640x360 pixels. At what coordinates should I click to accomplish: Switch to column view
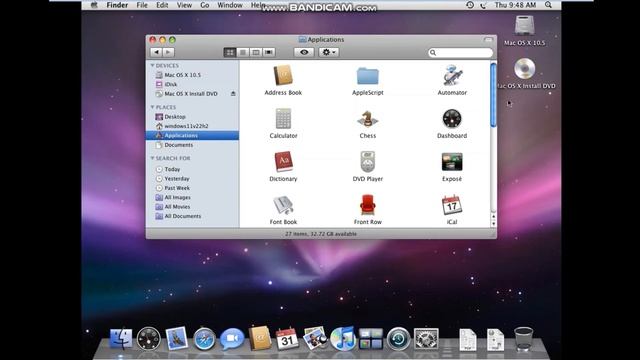(x=256, y=52)
